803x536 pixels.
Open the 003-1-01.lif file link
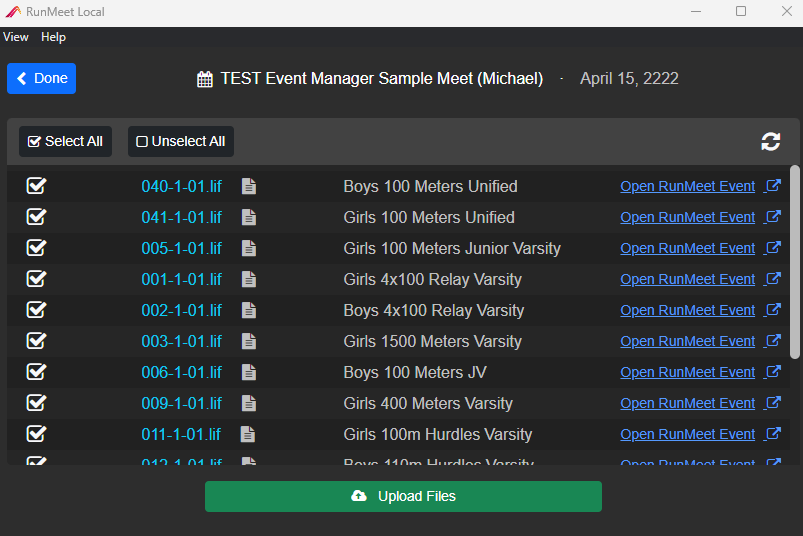[181, 341]
